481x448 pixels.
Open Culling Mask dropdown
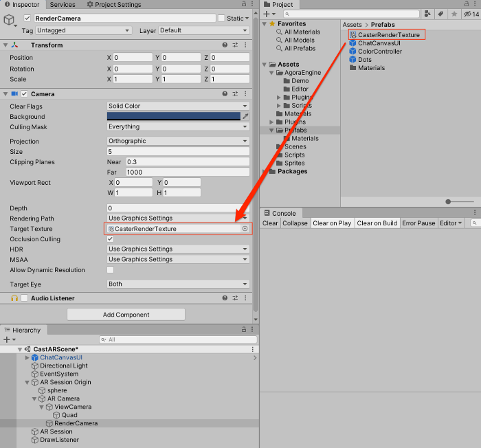178,126
